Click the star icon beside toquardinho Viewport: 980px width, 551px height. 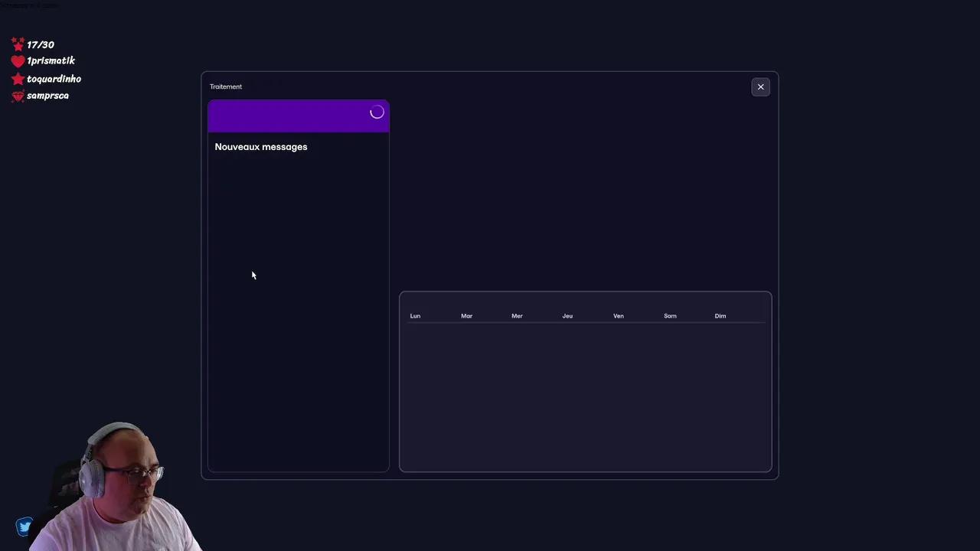18,79
